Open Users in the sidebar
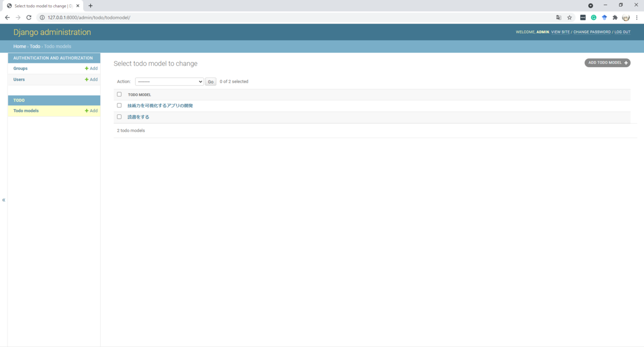This screenshot has height=347, width=644. pos(19,79)
